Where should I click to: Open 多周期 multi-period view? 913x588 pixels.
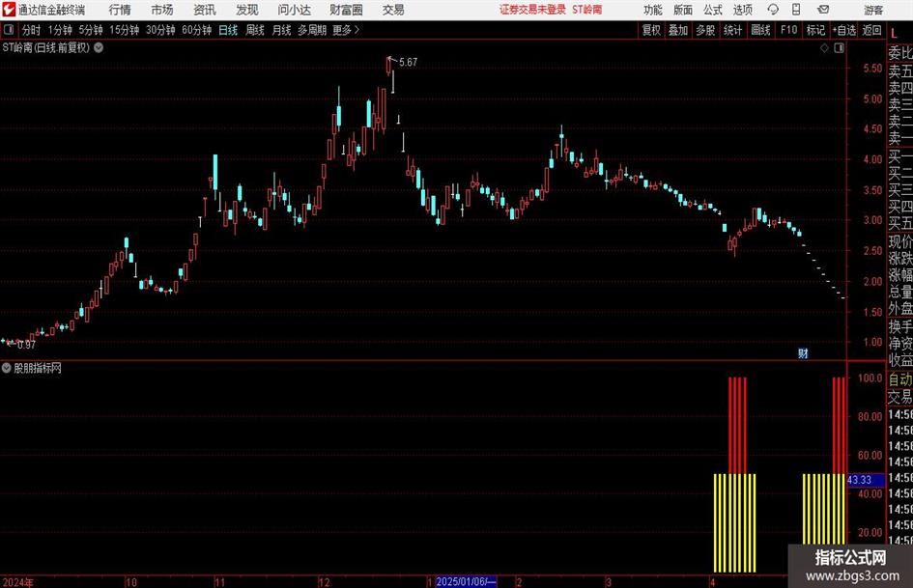pyautogui.click(x=312, y=30)
